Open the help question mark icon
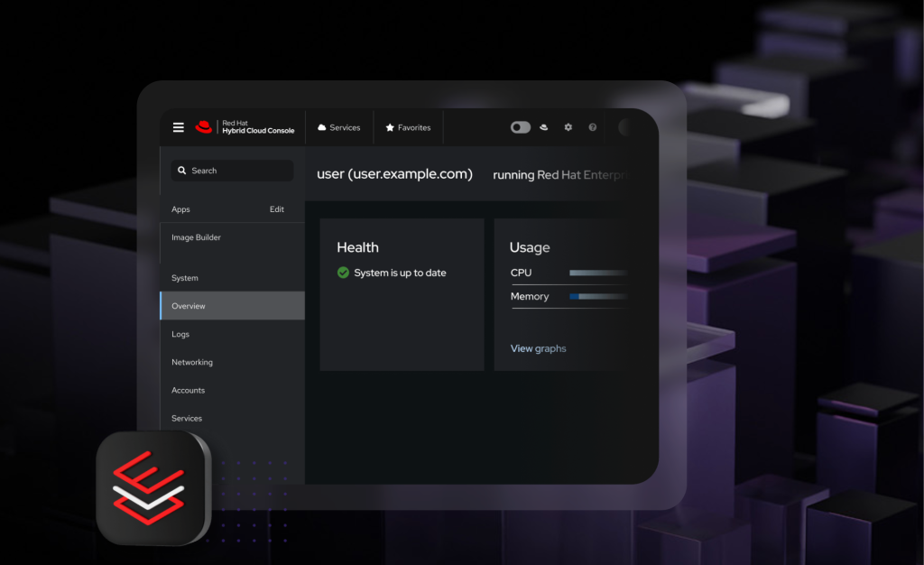Screen dimensions: 924x565 tap(592, 127)
